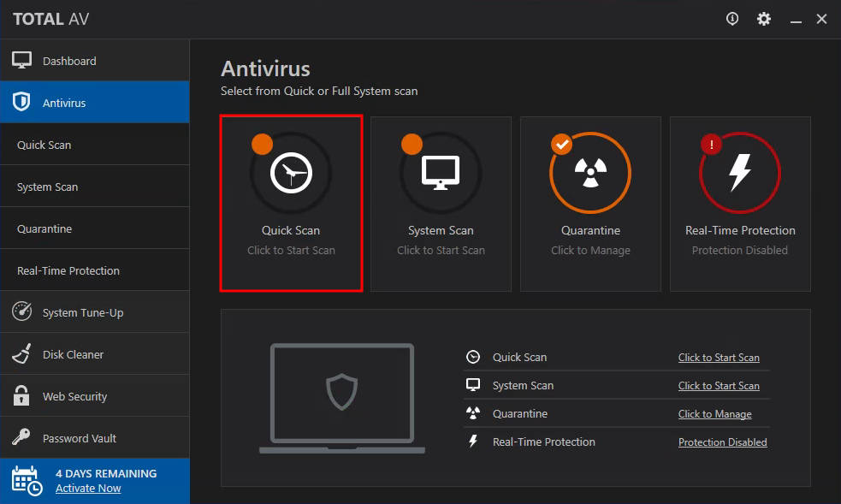Click the TOTAL AV logo

click(x=51, y=20)
